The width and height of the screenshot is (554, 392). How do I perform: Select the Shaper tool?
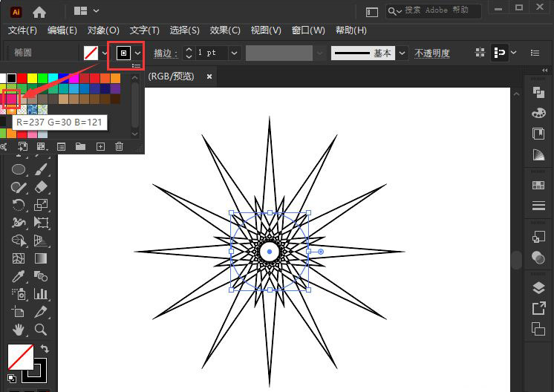[x=19, y=187]
